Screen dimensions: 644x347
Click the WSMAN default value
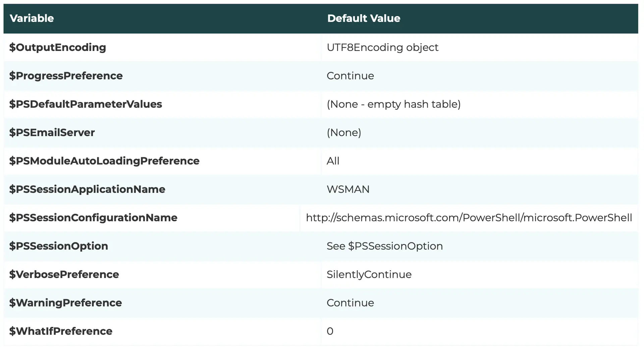[x=348, y=189]
